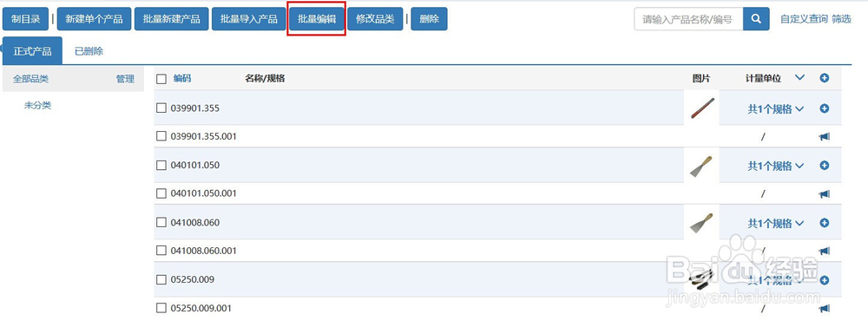The width and height of the screenshot is (868, 327).
Task: Click 图片 column header
Action: point(700,79)
